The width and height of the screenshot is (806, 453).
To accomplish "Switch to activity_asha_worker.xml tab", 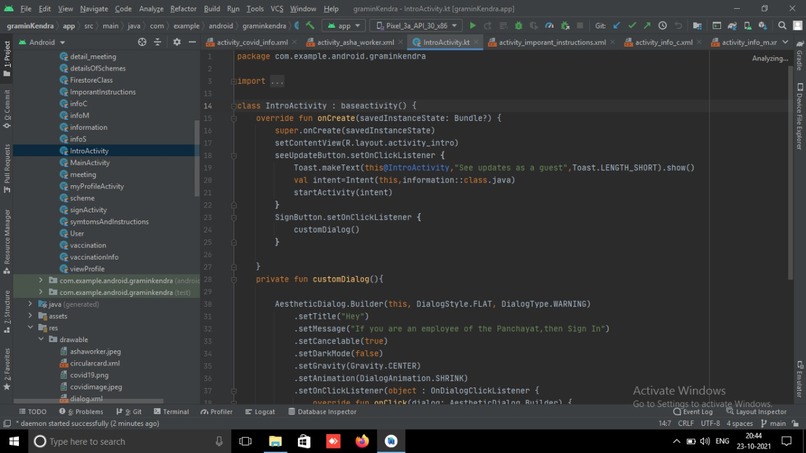I will (x=355, y=42).
